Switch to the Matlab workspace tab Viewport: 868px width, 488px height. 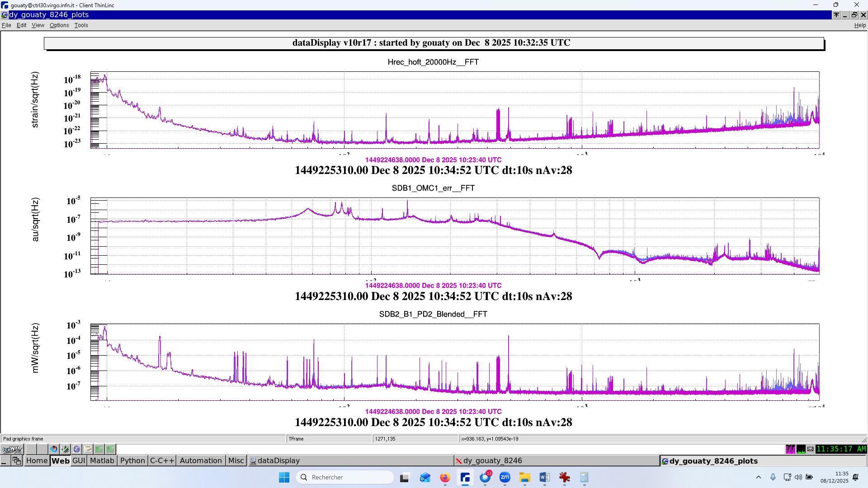pos(102,461)
